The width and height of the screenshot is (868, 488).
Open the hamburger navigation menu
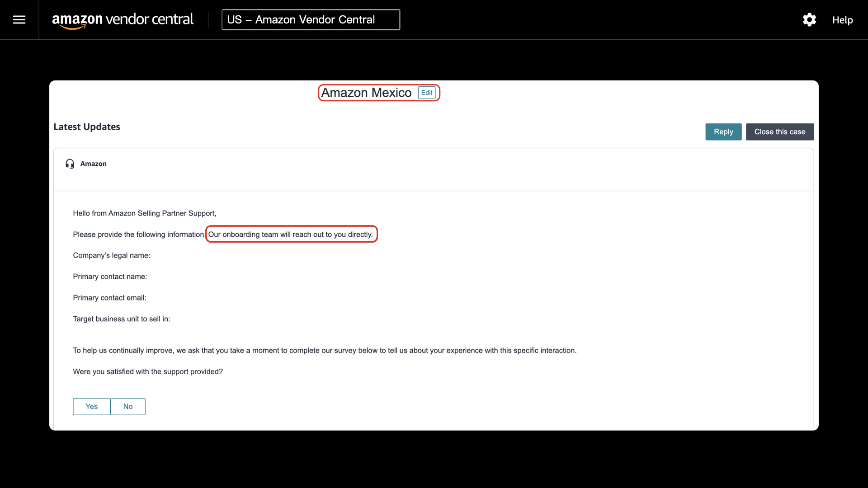(x=19, y=19)
